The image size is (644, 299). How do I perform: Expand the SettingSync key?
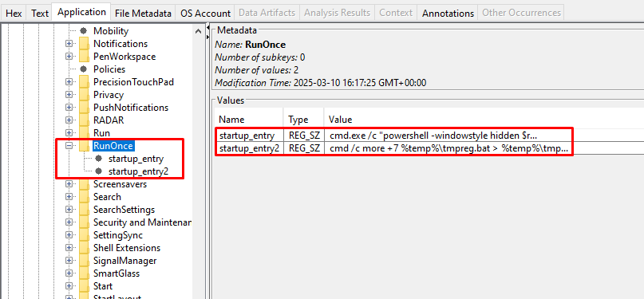coord(69,235)
